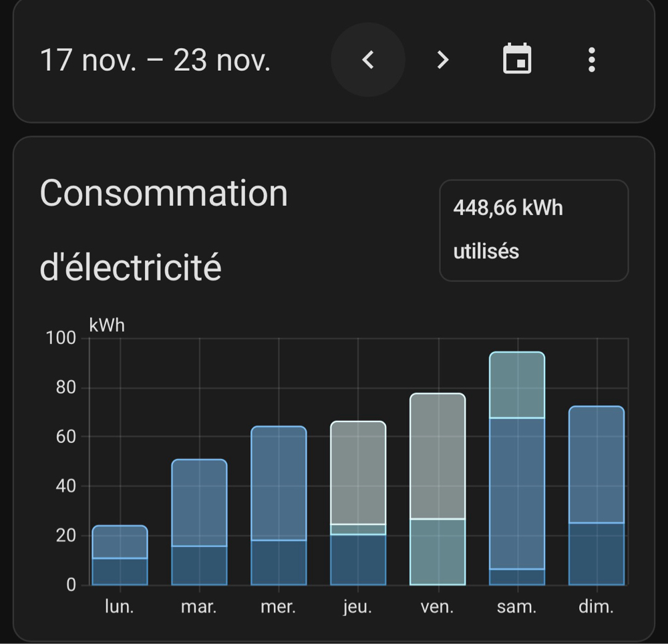Click the 448,66 kWh utilisés badge

(533, 230)
